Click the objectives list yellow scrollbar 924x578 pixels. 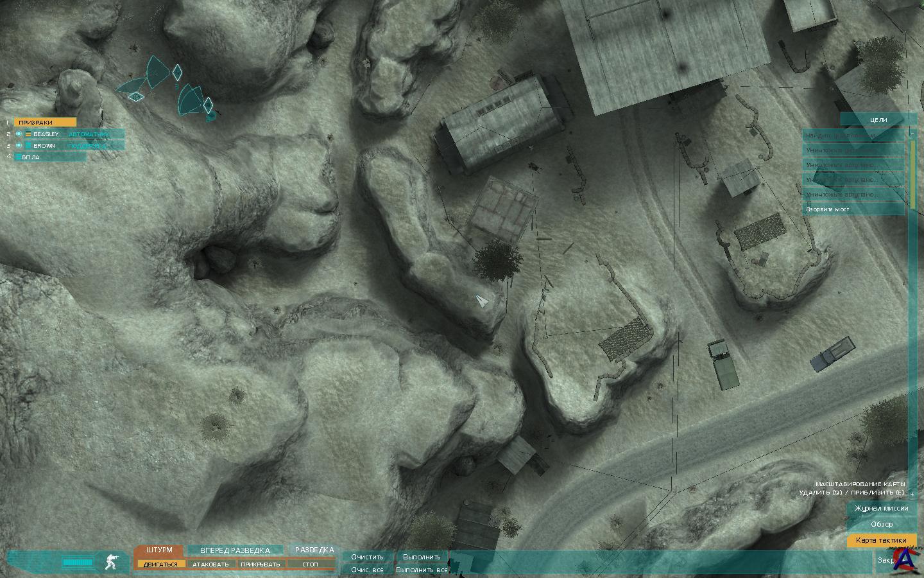(x=912, y=173)
